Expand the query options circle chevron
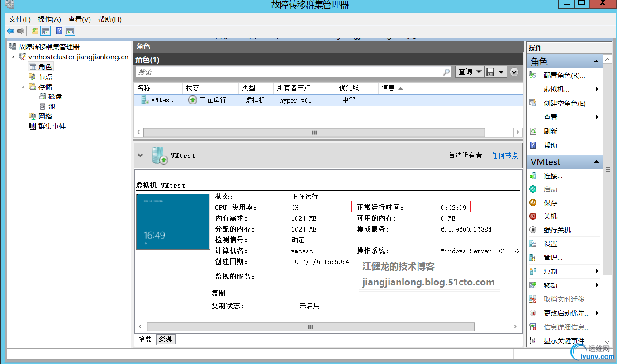The height and width of the screenshot is (364, 617). 514,71
